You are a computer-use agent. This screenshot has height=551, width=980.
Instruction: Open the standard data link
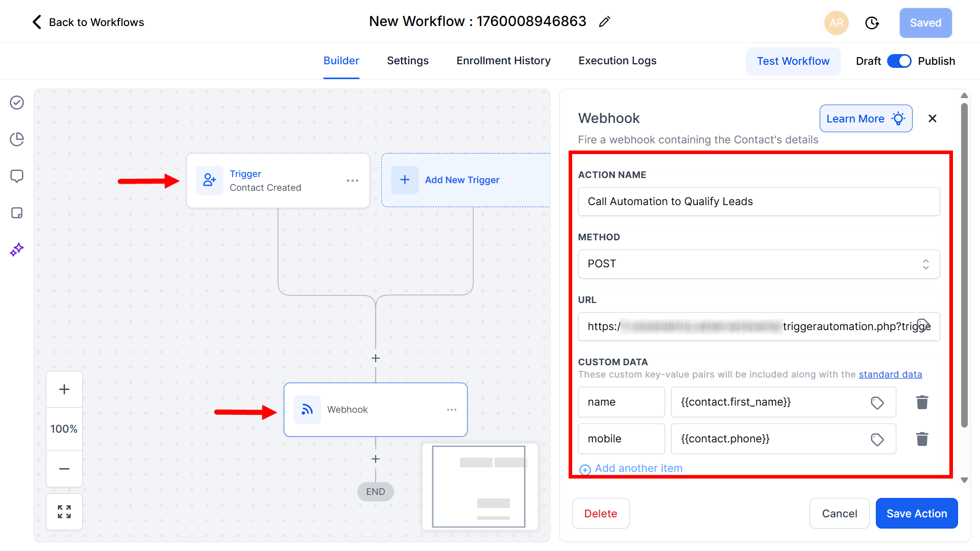(890, 374)
